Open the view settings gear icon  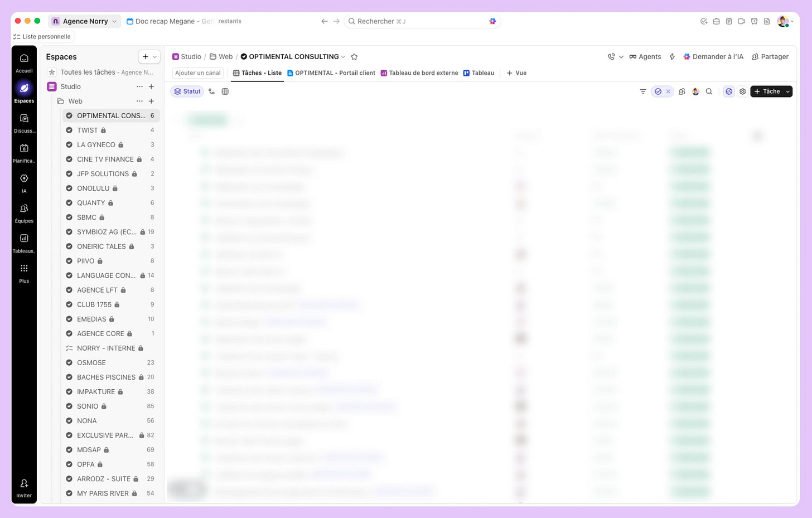click(742, 91)
